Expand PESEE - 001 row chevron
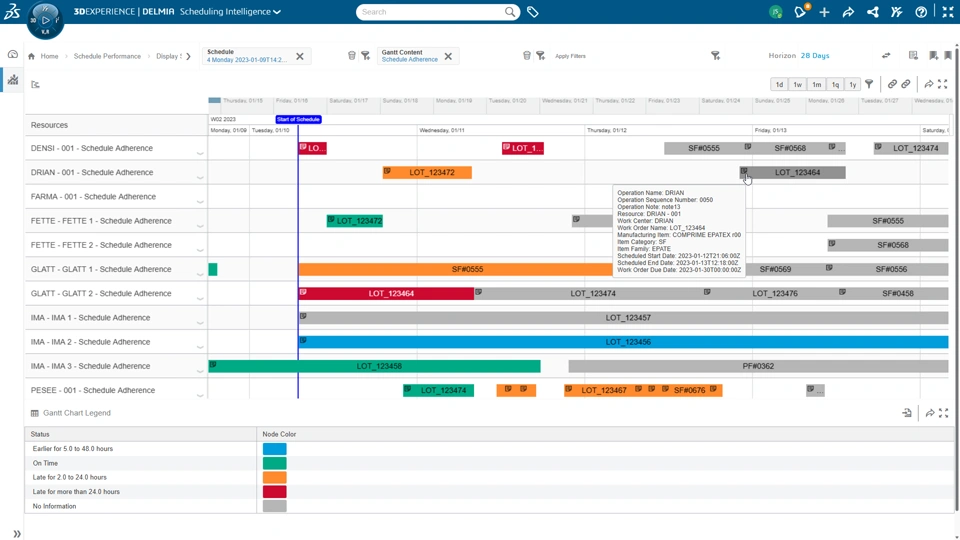Screen dimensions: 960x540 [200, 396]
